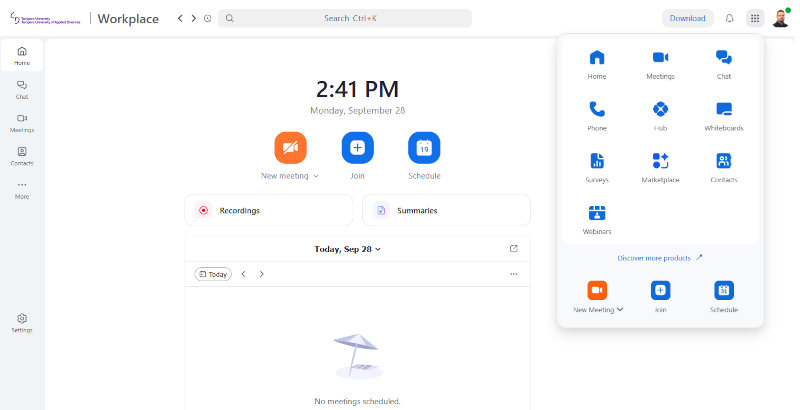Open the notifications bell
The height and width of the screenshot is (410, 800).
730,18
